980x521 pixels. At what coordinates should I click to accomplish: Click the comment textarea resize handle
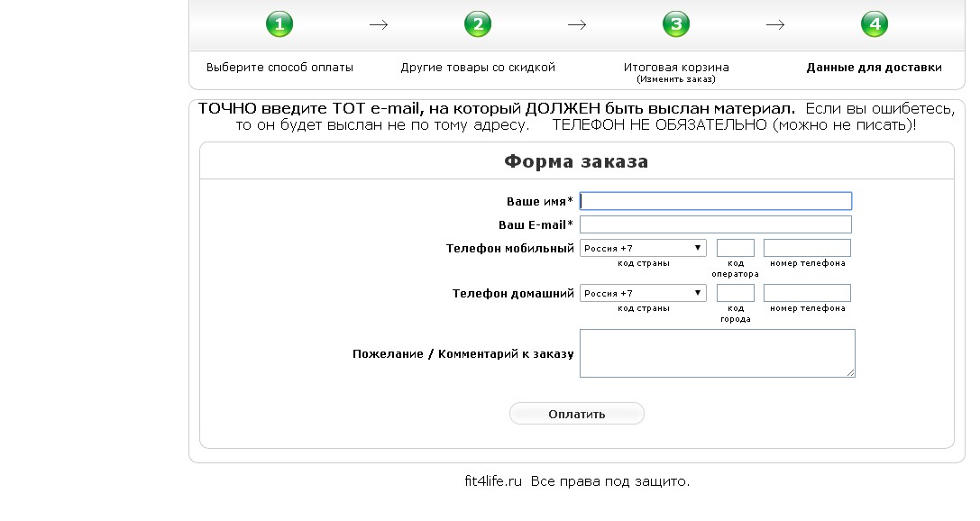tap(850, 373)
